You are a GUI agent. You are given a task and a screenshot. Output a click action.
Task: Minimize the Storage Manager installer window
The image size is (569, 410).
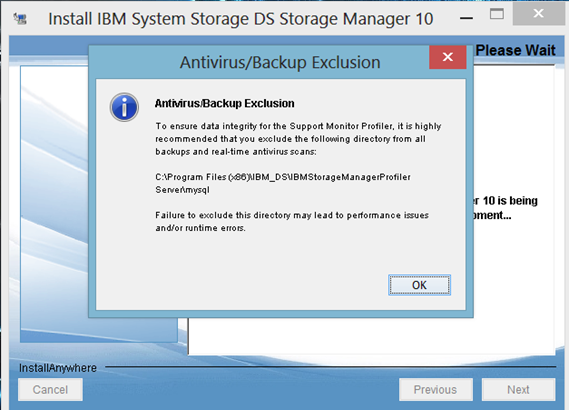pyautogui.click(x=466, y=18)
